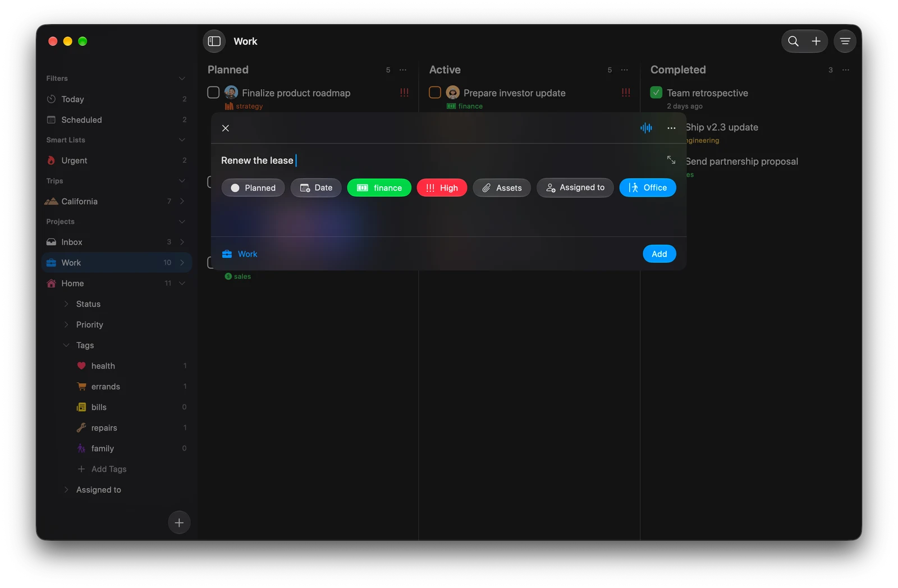Image resolution: width=898 pixels, height=588 pixels.
Task: Open the new task dialog's ellipsis menu
Action: pyautogui.click(x=671, y=128)
